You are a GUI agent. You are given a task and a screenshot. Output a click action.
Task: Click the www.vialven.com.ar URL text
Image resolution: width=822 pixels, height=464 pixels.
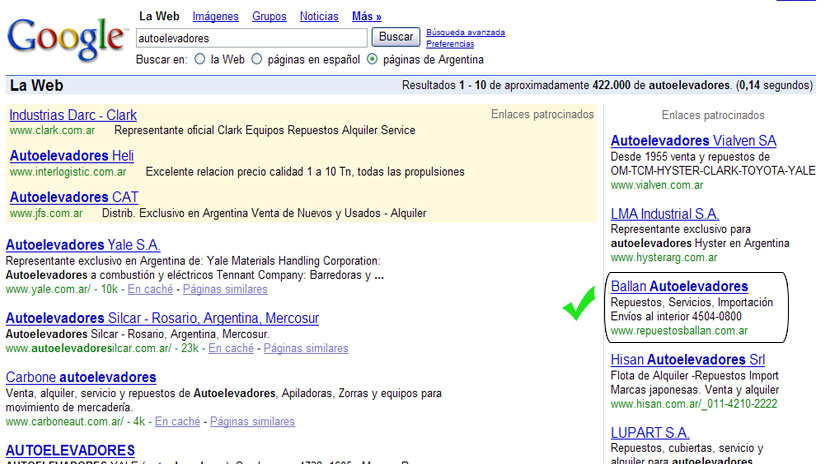click(657, 185)
